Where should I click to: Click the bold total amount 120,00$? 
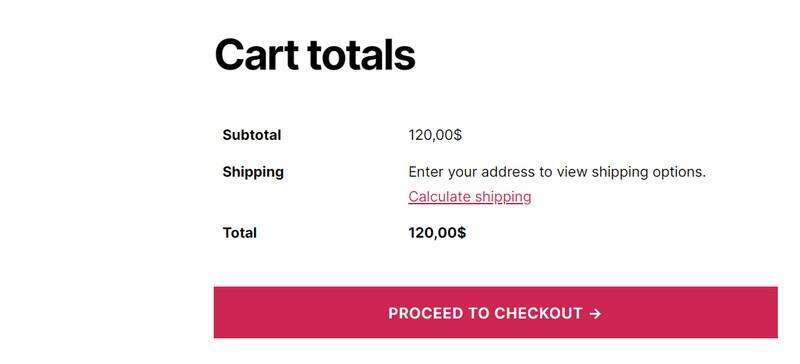[437, 233]
